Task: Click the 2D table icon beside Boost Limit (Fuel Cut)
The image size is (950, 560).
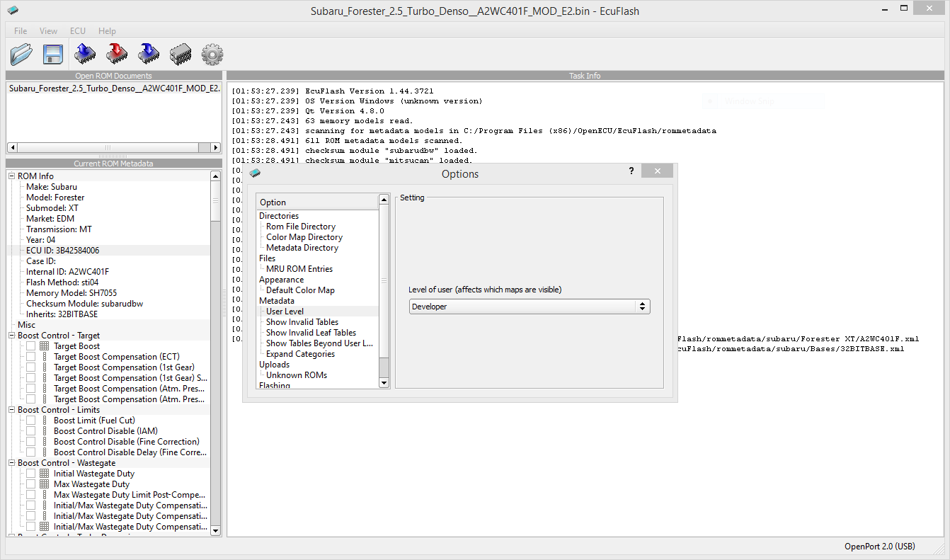Action: pyautogui.click(x=45, y=421)
